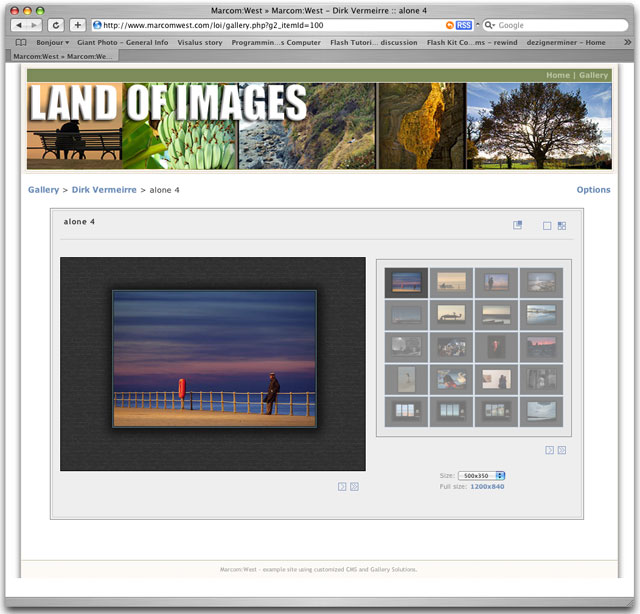Click last-page arrow below thumbnail grid
Screen dimensions: 640x614
[x=562, y=450]
